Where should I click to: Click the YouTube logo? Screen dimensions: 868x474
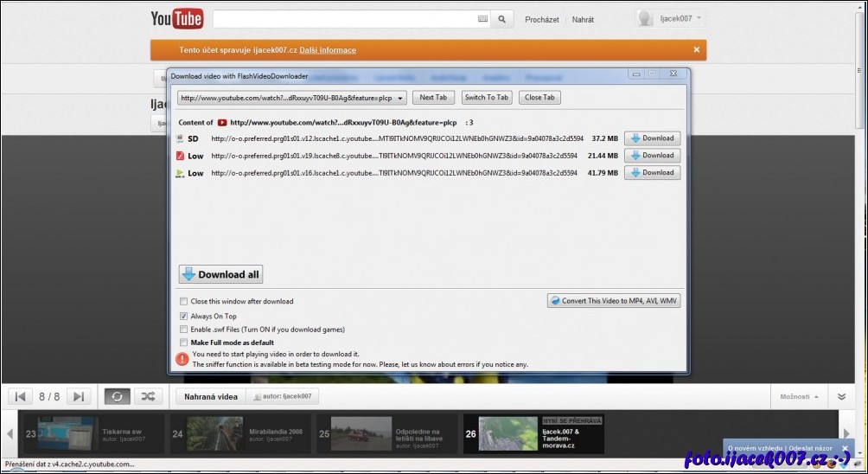coord(176,19)
